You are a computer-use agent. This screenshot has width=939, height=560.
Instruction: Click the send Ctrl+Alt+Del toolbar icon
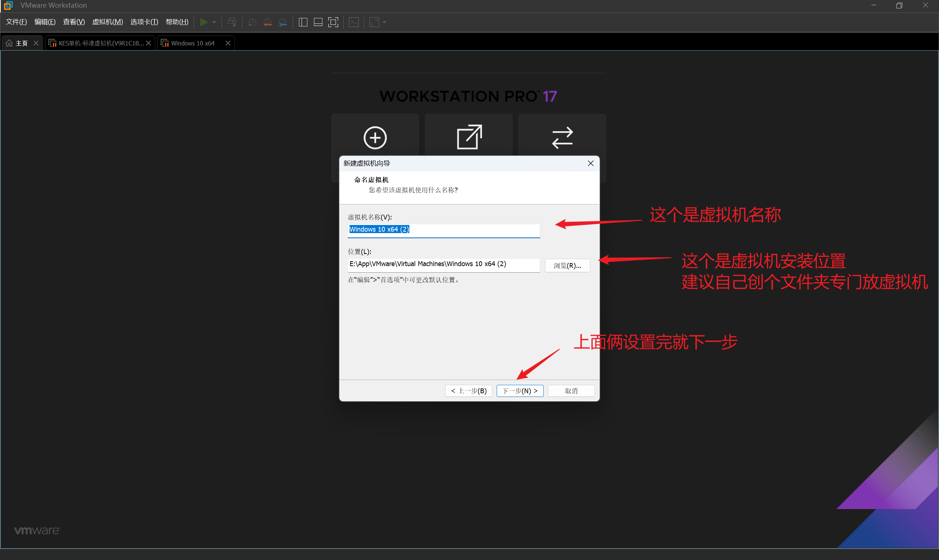[232, 22]
